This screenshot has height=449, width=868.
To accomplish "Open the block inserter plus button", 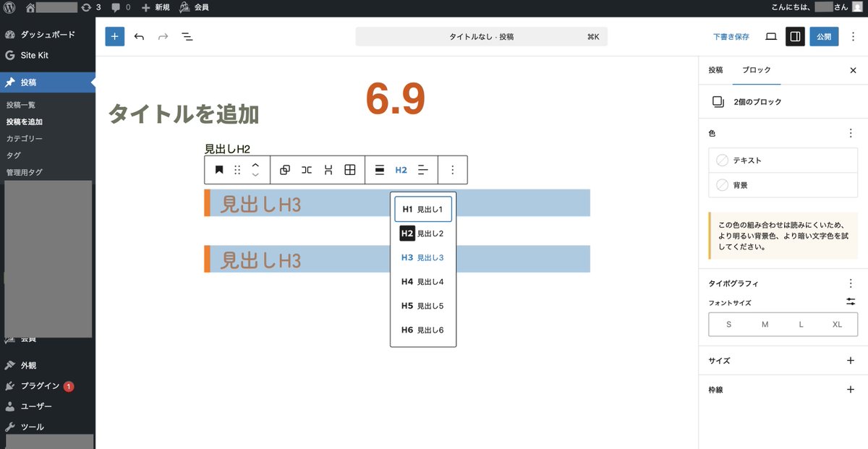I will click(x=115, y=36).
